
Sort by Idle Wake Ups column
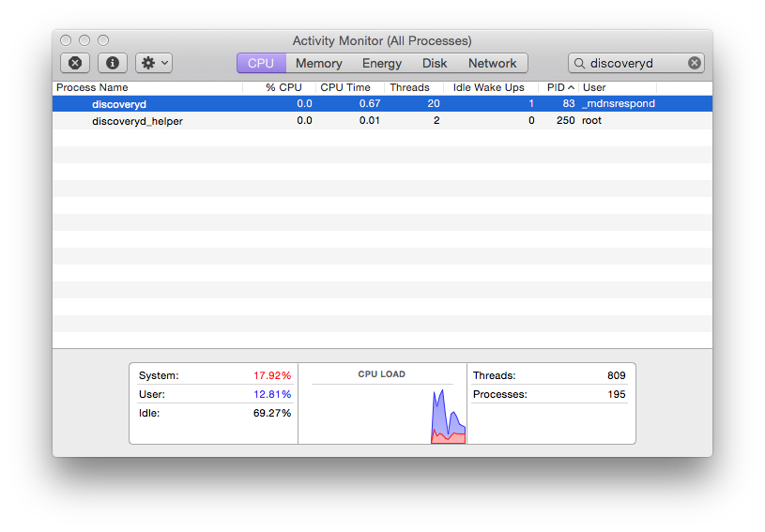[x=490, y=88]
